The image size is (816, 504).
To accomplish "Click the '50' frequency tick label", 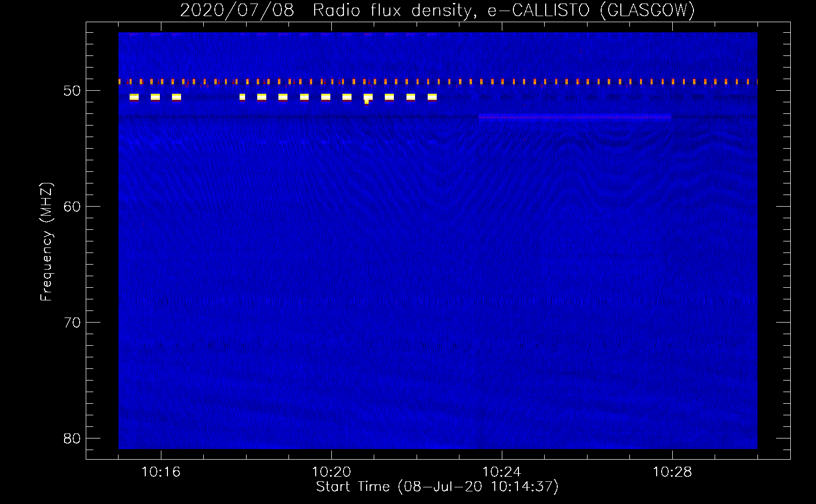I will coord(72,91).
